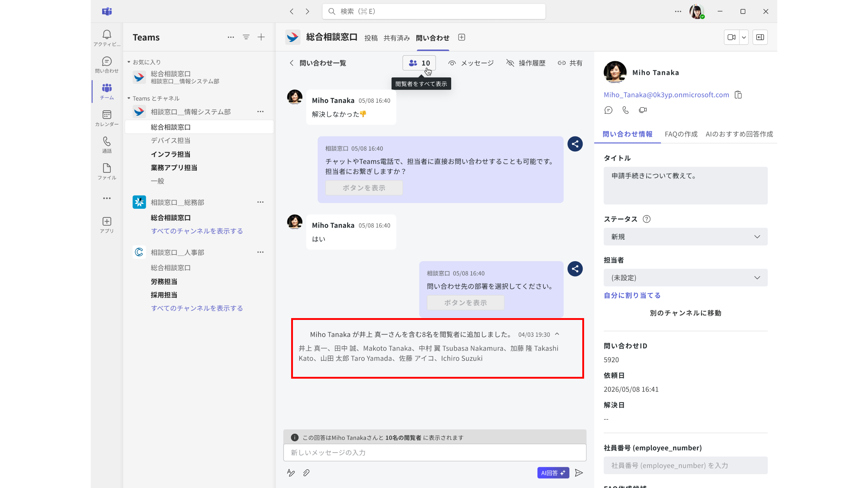Screen dimensions: 868x488
Task: Collapse the Teams とチャネル section
Action: tap(129, 98)
